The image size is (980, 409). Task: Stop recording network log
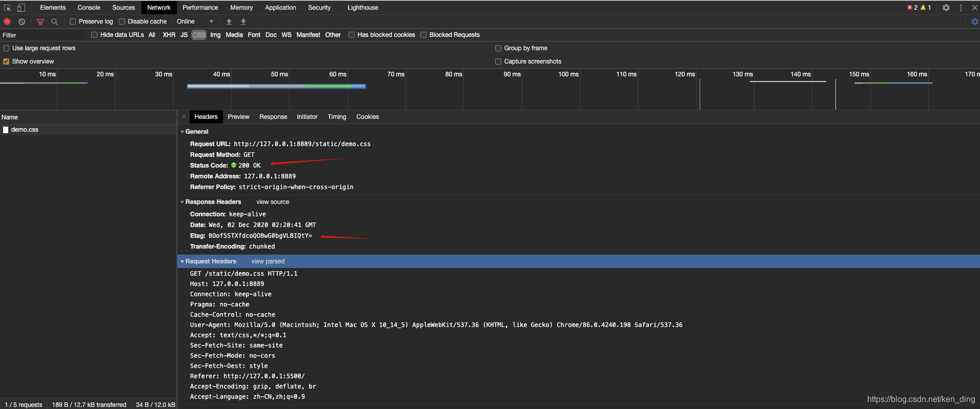click(x=7, y=22)
